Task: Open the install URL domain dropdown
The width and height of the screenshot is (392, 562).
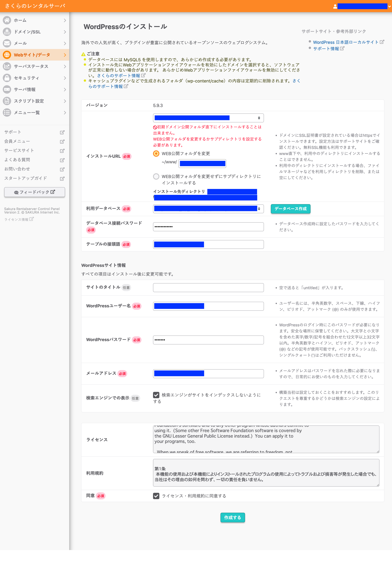Action: click(x=208, y=118)
